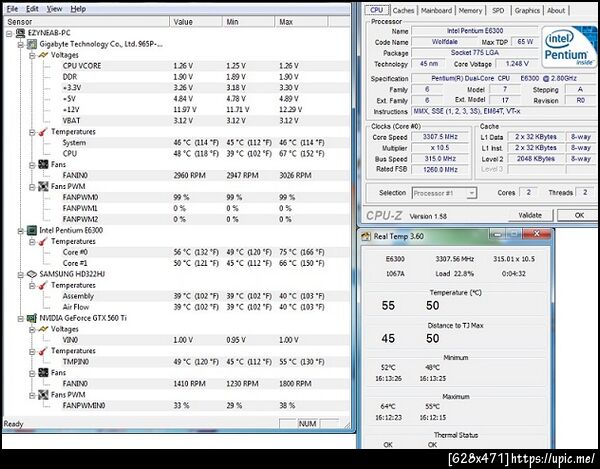
Task: Click the GTX 560 Ti Fans PWM icon
Action: point(43,395)
